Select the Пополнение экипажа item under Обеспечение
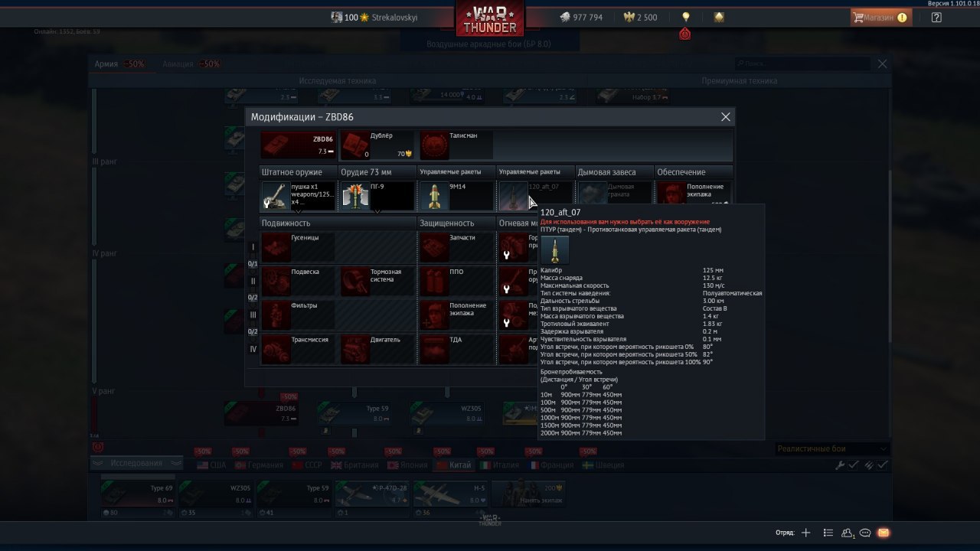This screenshot has width=980, height=551. [694, 193]
